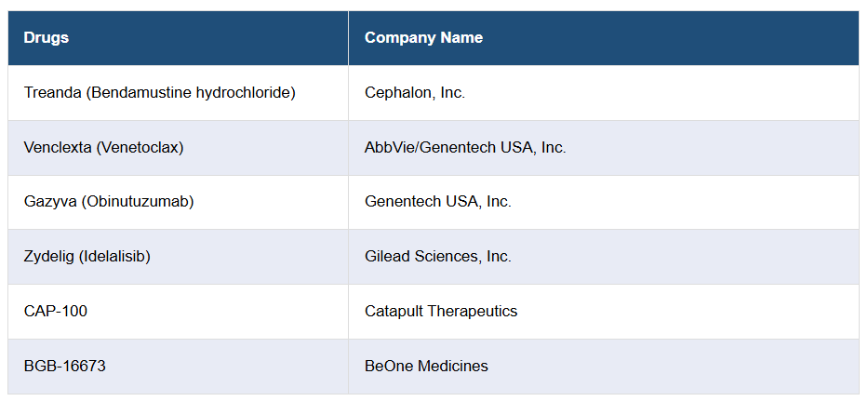
Task: Click the word Treanda in first row
Action: pyautogui.click(x=51, y=93)
